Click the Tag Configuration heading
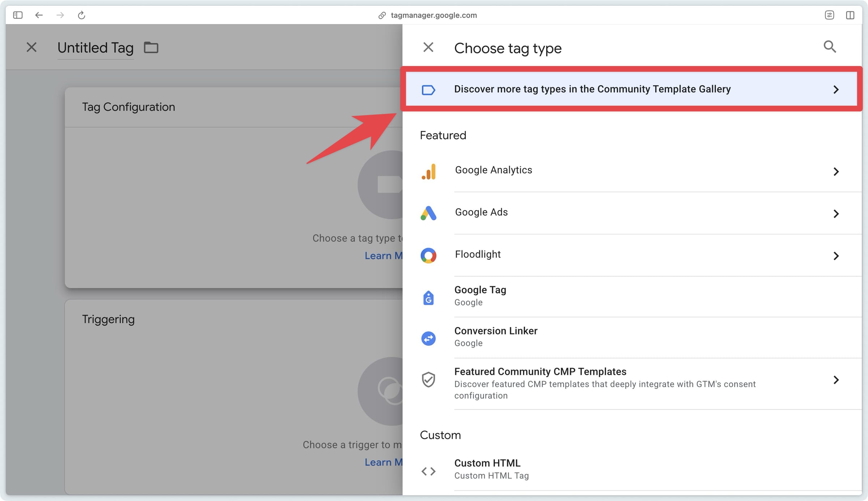The width and height of the screenshot is (868, 501). click(128, 107)
